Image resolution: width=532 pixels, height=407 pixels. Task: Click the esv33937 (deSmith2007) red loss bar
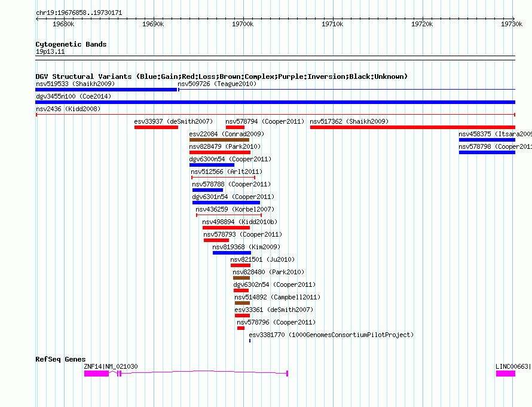[x=156, y=127]
